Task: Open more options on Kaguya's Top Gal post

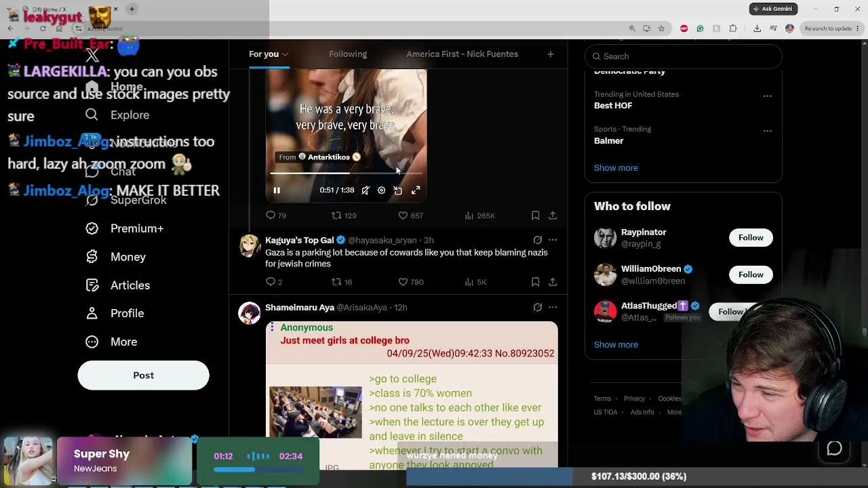Action: point(553,240)
